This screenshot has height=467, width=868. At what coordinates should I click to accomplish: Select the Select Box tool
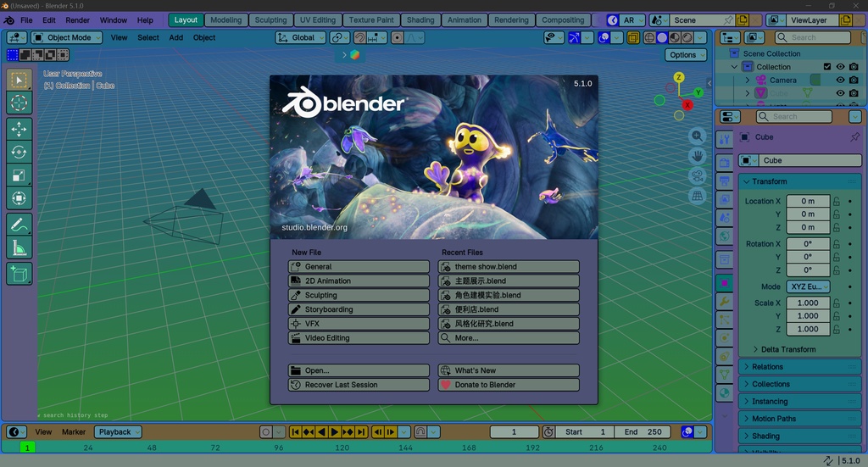19,81
